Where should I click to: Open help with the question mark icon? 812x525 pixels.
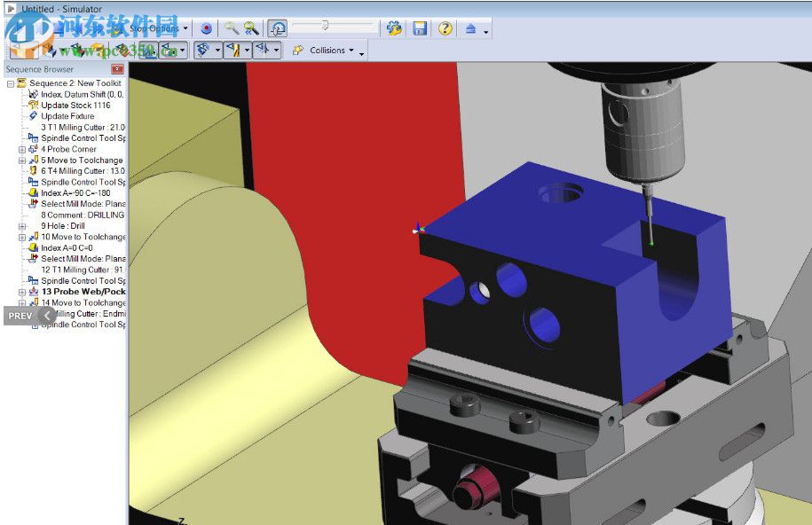tap(445, 28)
